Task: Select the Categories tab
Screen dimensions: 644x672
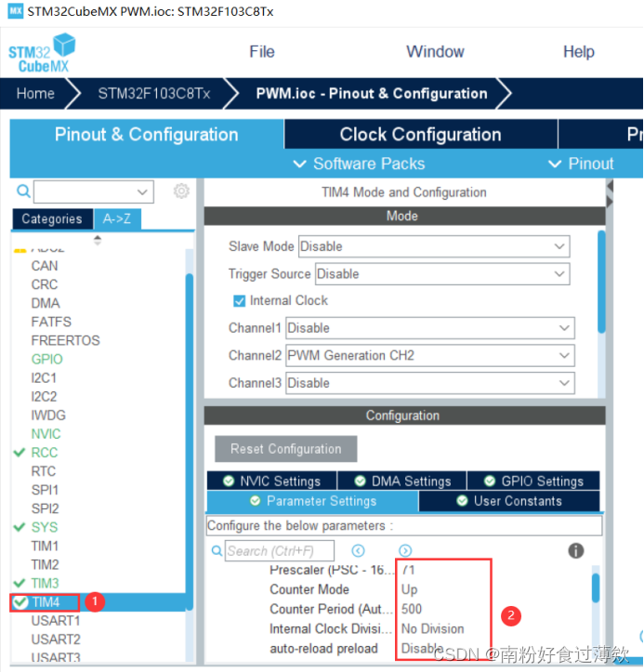Action: click(52, 219)
